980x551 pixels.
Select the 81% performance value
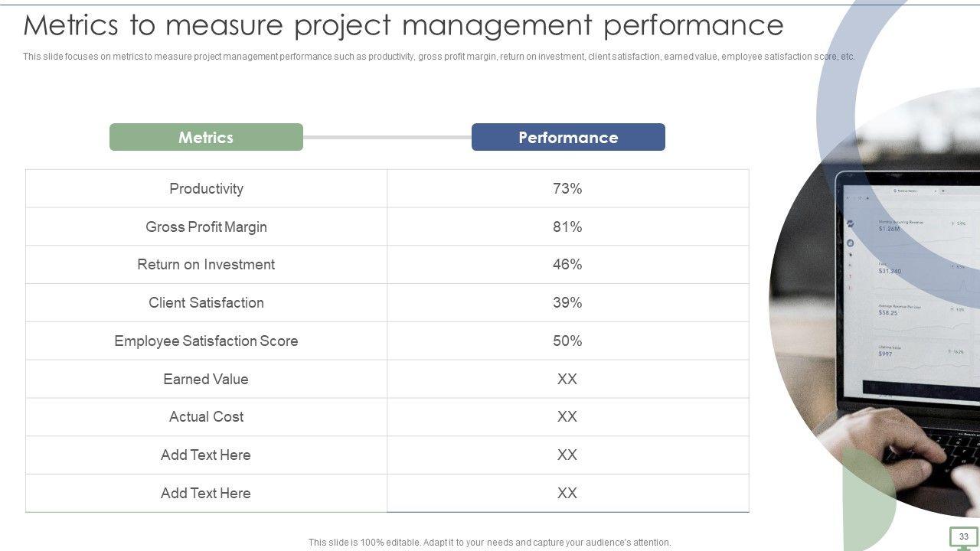pyautogui.click(x=567, y=227)
